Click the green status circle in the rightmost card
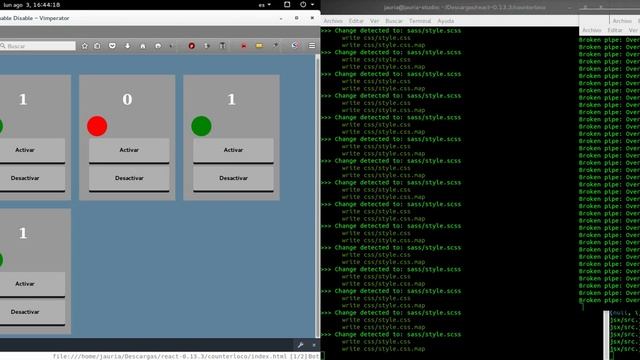The width and height of the screenshot is (640, 360). [201, 126]
